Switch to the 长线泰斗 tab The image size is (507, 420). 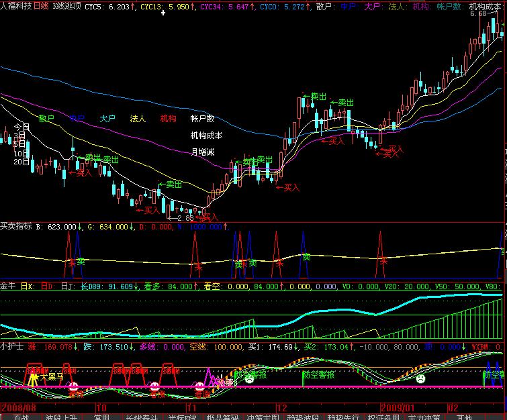click(x=142, y=417)
